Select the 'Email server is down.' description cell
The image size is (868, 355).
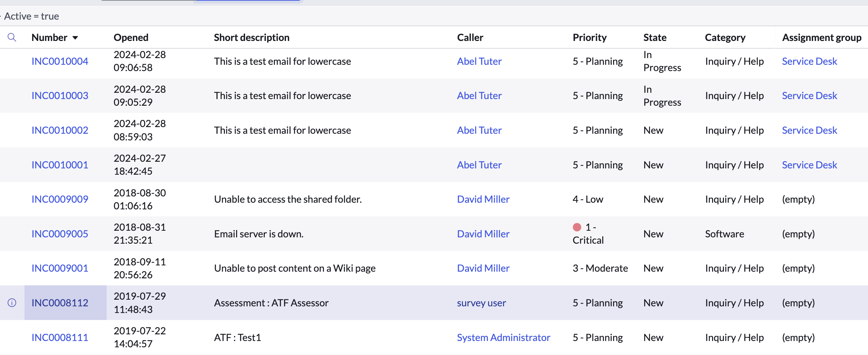click(259, 234)
